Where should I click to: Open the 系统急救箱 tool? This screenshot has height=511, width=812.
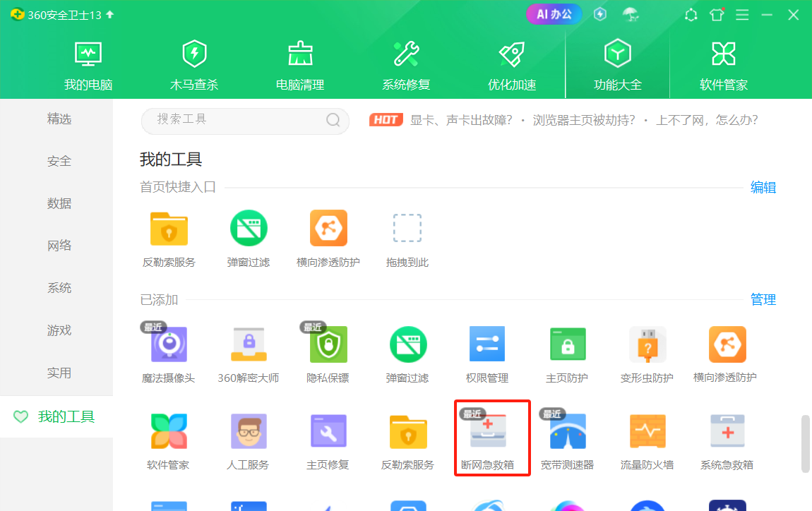click(x=727, y=432)
